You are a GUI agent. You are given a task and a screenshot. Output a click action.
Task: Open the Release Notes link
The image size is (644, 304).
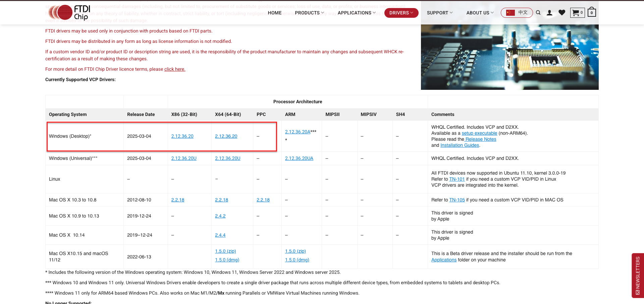click(480, 139)
